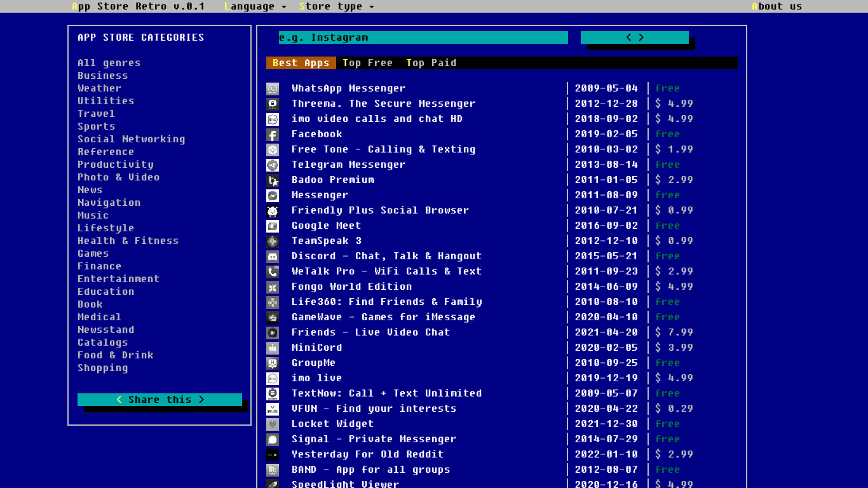Click the date 2022-01-10

coord(606,454)
